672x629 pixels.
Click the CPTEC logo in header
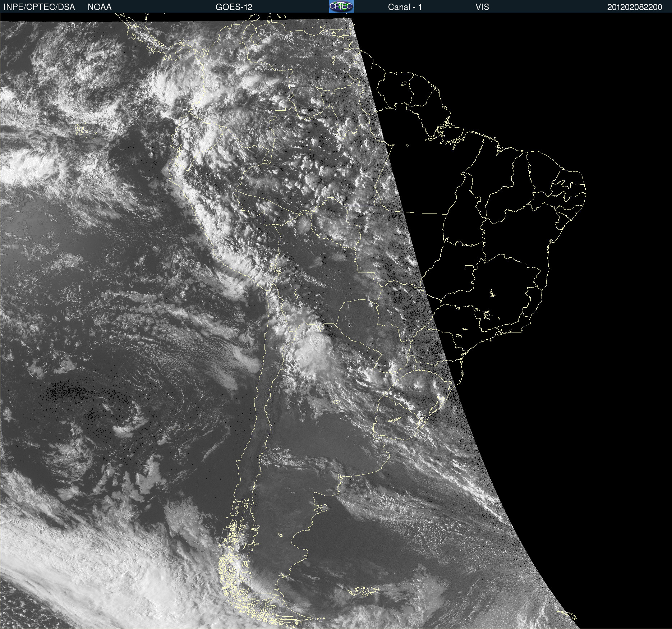(341, 6)
